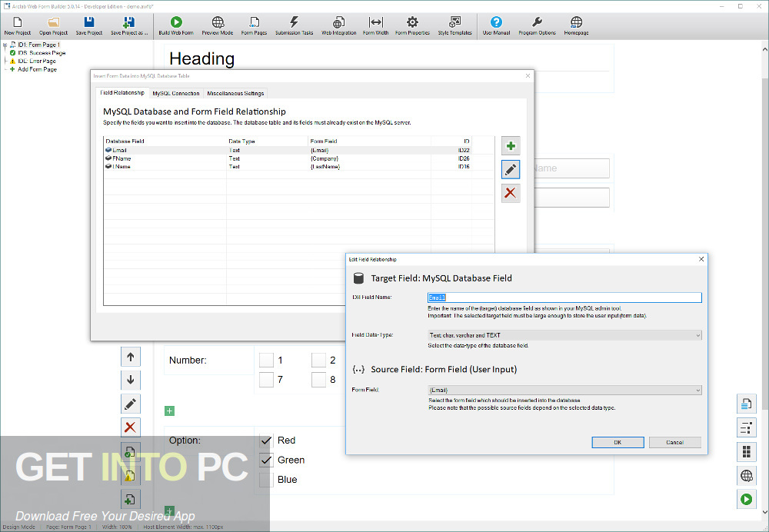The image size is (769, 532).
Task: Click vertical scrollbar up arrow
Action: click(764, 49)
